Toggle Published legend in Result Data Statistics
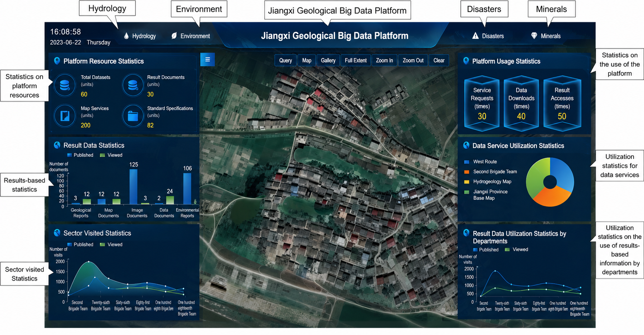Viewport: 644px width, 335px height. [80, 155]
